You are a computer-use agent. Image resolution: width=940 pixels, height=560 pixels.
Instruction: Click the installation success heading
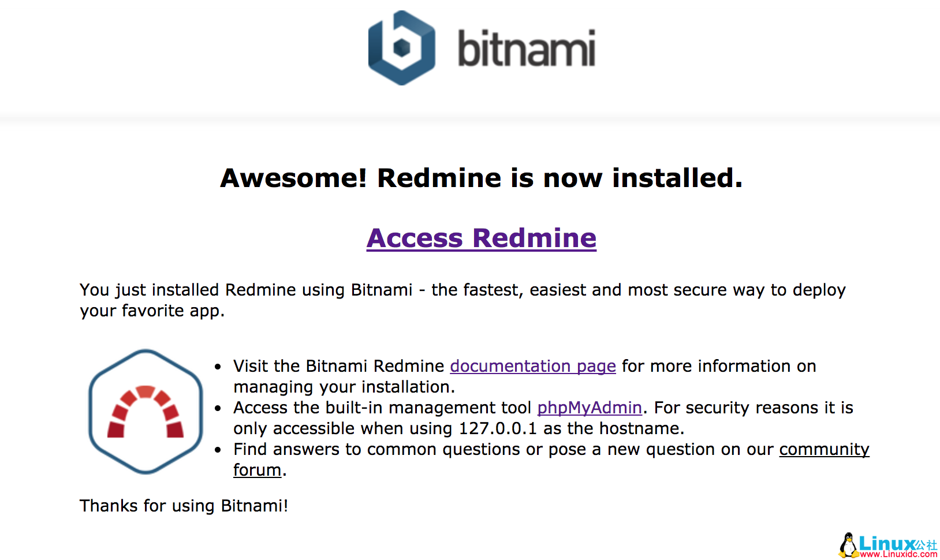click(x=482, y=178)
